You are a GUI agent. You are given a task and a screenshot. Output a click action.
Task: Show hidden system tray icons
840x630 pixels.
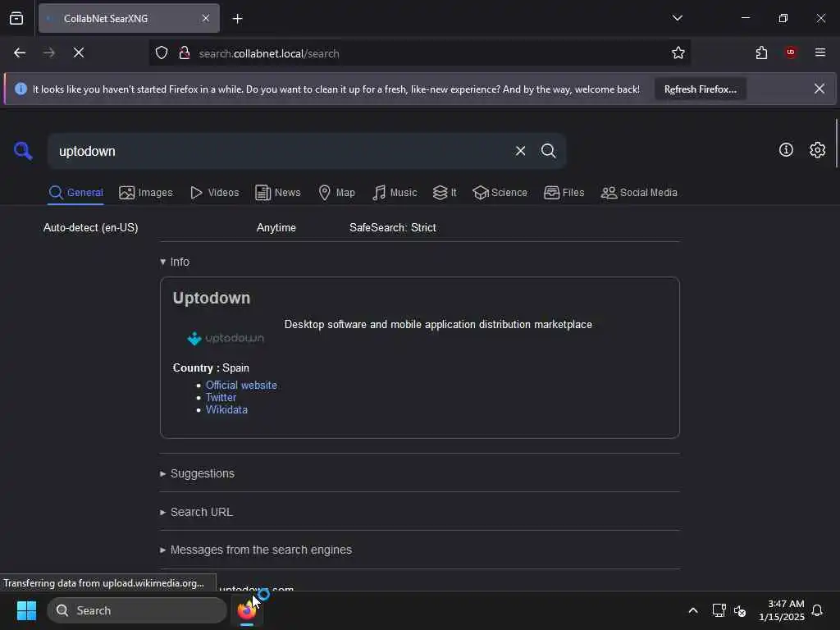692,610
